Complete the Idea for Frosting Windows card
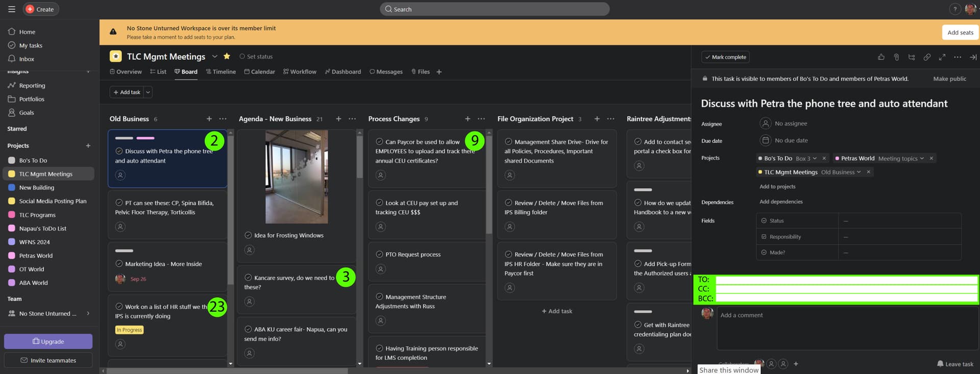This screenshot has height=374, width=980. click(248, 235)
